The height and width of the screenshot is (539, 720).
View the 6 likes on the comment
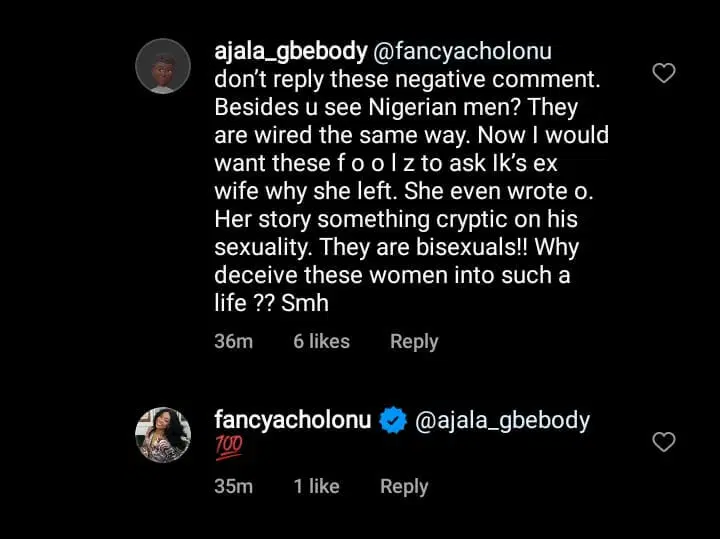(321, 341)
